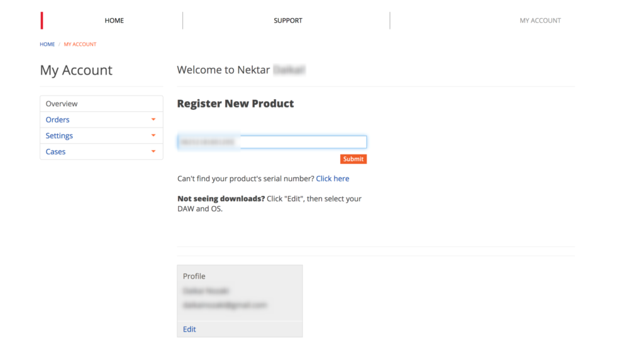Open the Orders sidebar link
The image size is (644, 341).
click(x=58, y=120)
